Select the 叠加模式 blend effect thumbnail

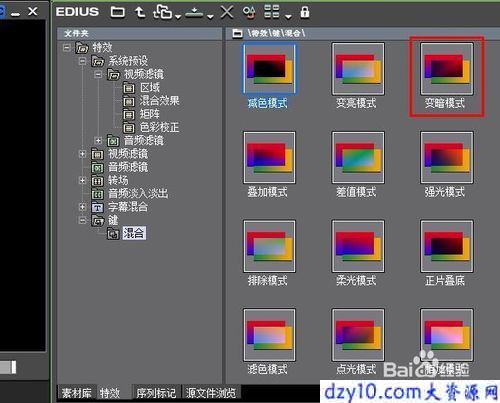(x=269, y=157)
